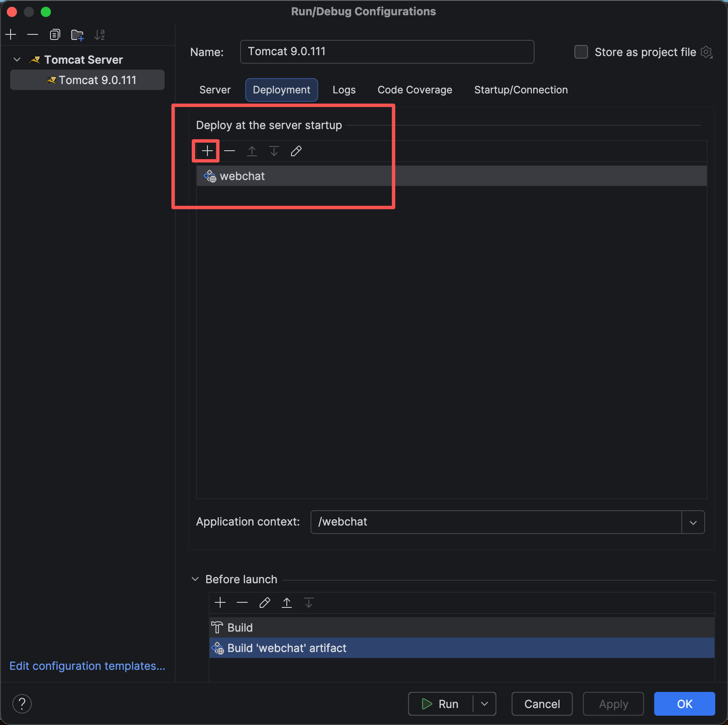Move Before launch task up
This screenshot has height=725, width=728.
[287, 603]
